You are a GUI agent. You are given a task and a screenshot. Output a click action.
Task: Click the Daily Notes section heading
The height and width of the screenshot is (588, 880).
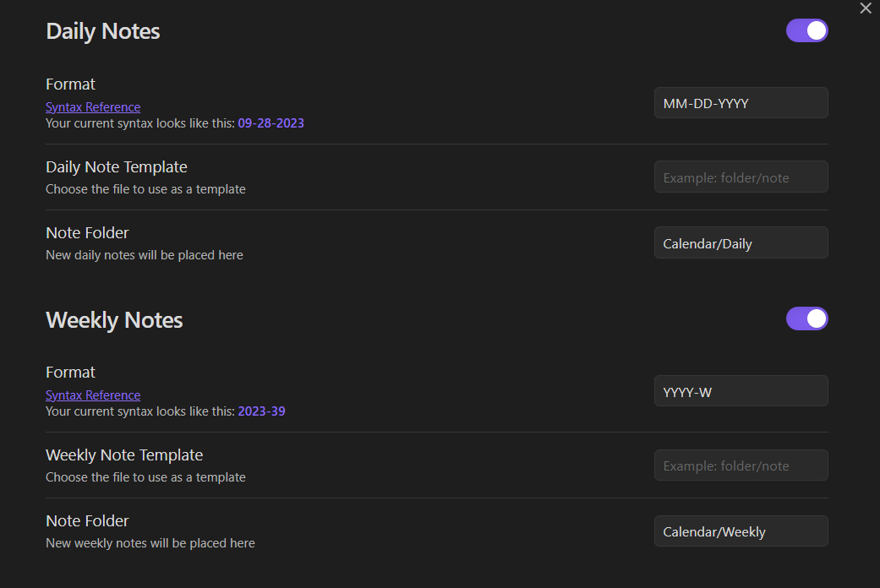tap(103, 31)
